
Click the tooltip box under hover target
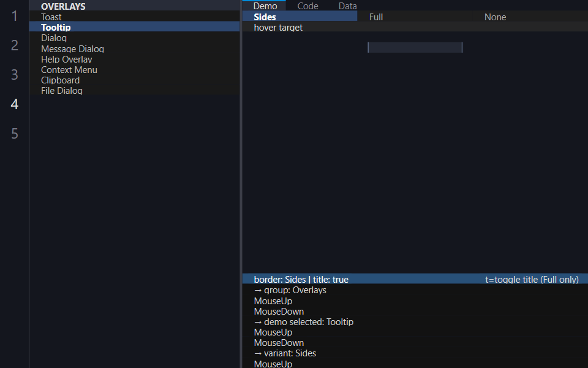pos(415,47)
